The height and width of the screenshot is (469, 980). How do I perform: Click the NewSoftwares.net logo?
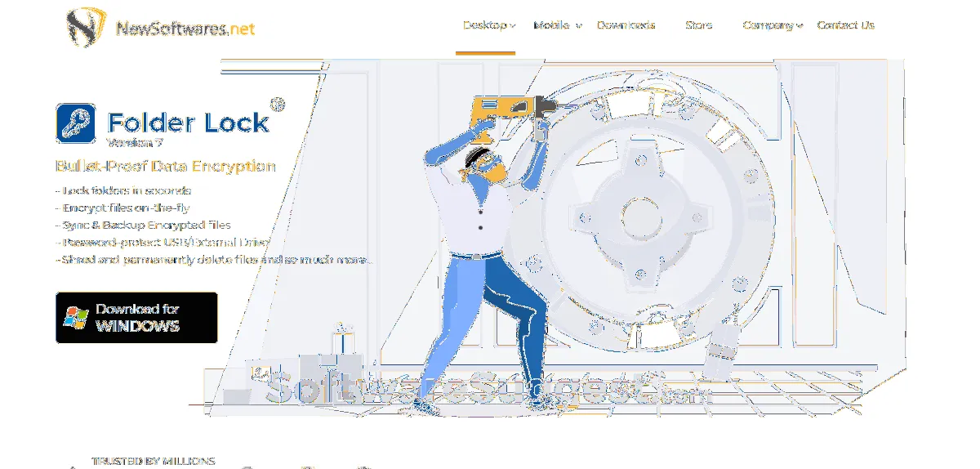click(160, 29)
